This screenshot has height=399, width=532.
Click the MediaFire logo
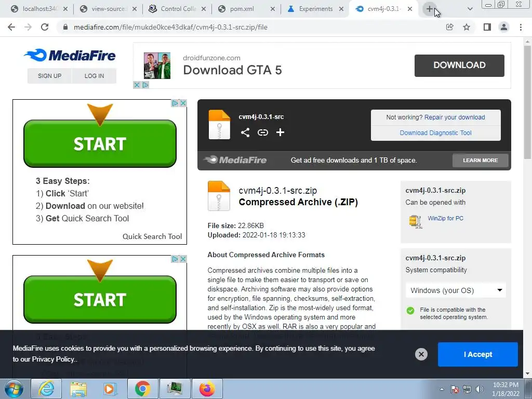coord(70,55)
